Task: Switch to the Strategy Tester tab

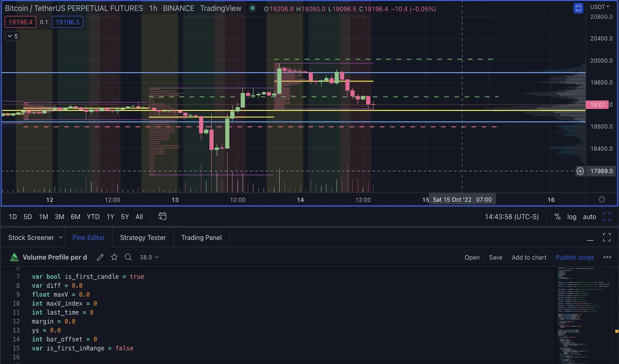Action: [x=143, y=238]
